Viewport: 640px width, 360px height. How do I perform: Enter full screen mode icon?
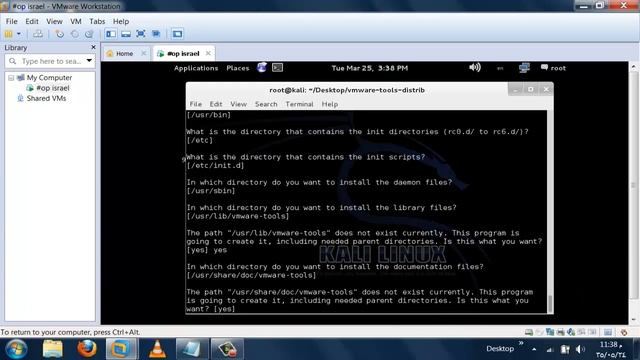[141, 34]
